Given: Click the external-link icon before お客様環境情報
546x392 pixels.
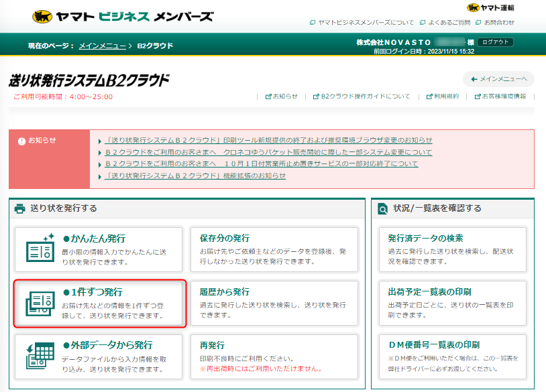Looking at the screenshot, I should 478,96.
